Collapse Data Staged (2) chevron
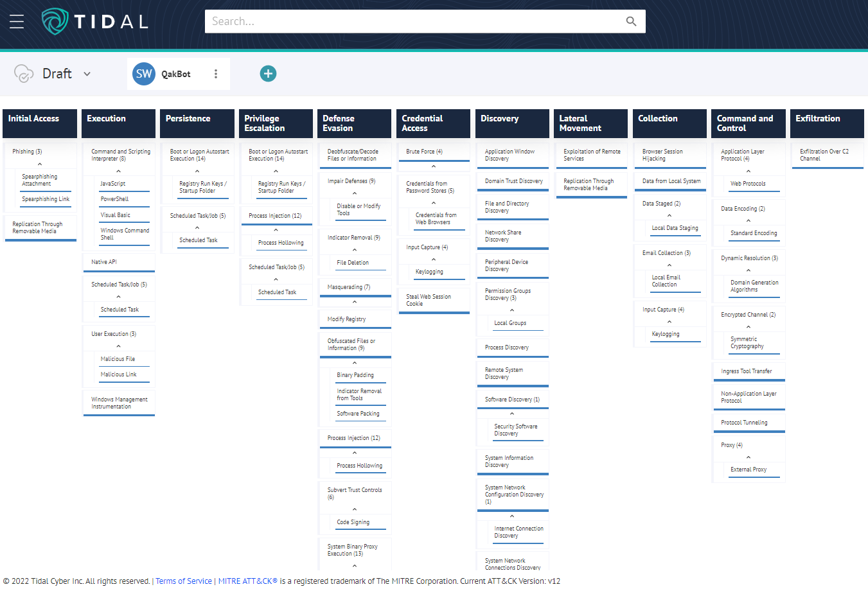 click(669, 216)
